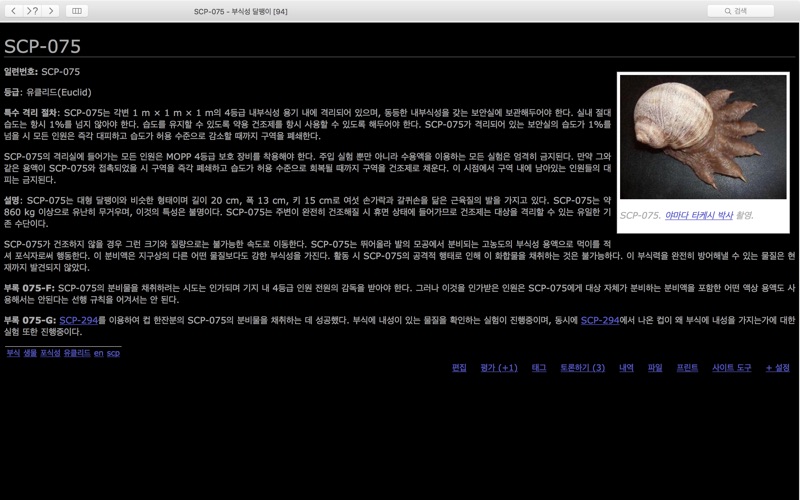This screenshot has width=800, height=500.
Task: Select the 부식 tag
Action: (13, 353)
